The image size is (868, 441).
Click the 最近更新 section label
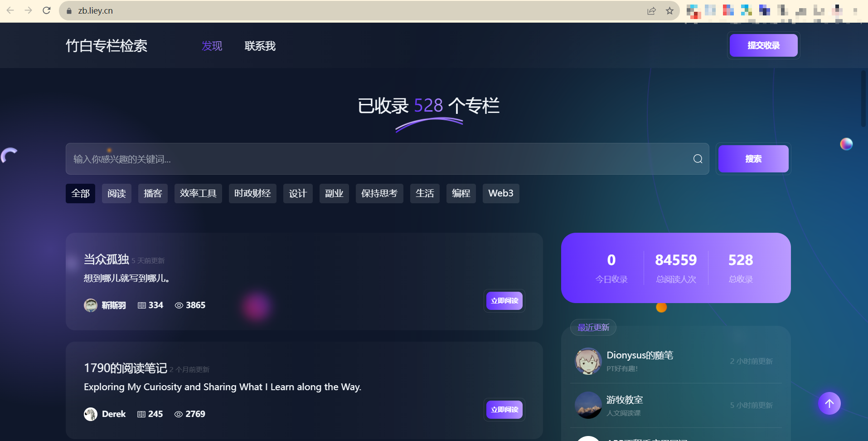[x=593, y=328]
